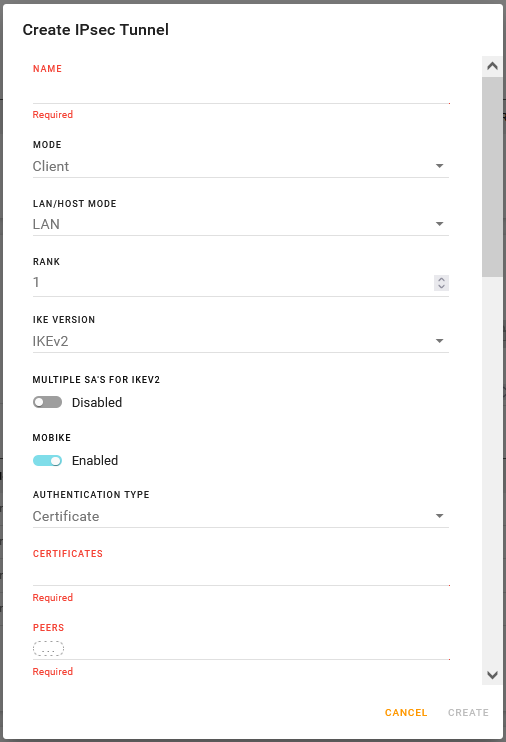Image resolution: width=506 pixels, height=742 pixels.
Task: Disable the MOBIKE toggle
Action: 47,460
